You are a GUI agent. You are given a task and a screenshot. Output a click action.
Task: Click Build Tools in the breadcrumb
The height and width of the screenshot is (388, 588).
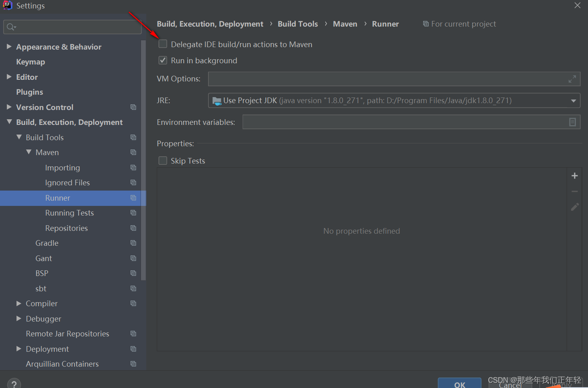298,24
